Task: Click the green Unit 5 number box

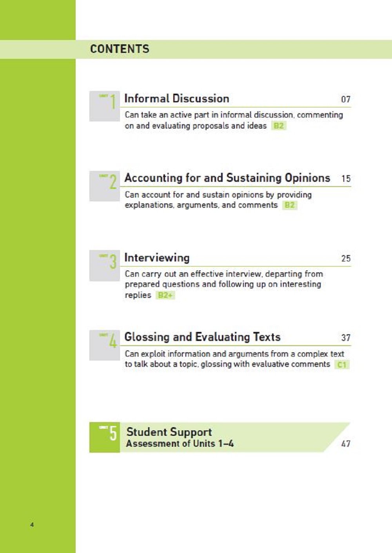Action: 104,437
